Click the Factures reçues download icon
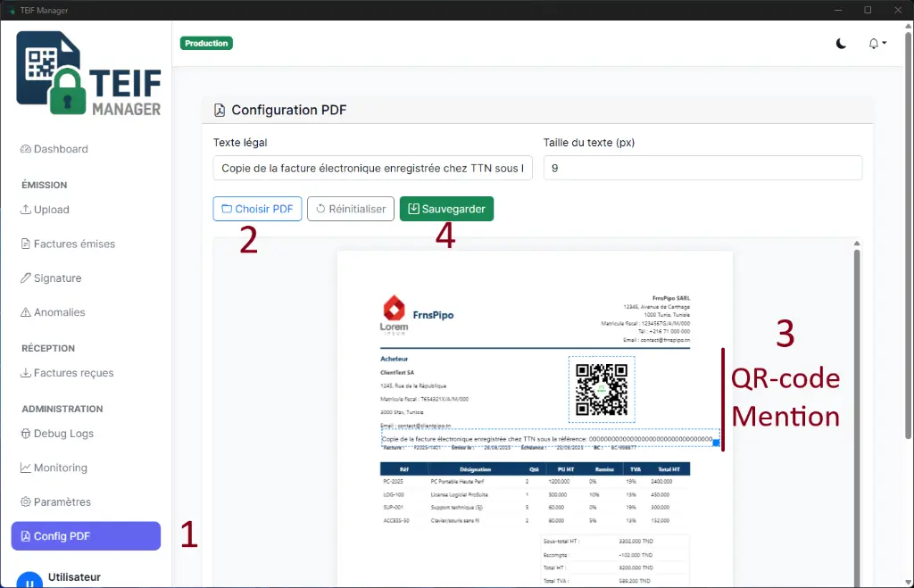 26,373
